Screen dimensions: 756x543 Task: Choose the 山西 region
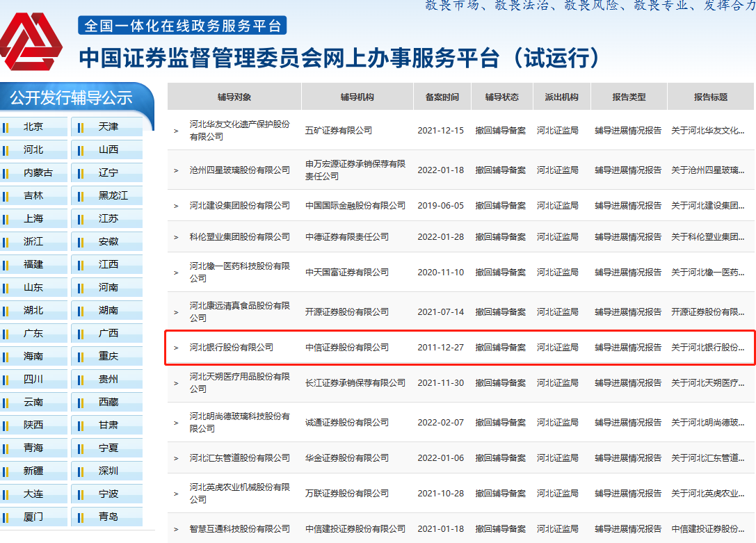pyautogui.click(x=107, y=150)
